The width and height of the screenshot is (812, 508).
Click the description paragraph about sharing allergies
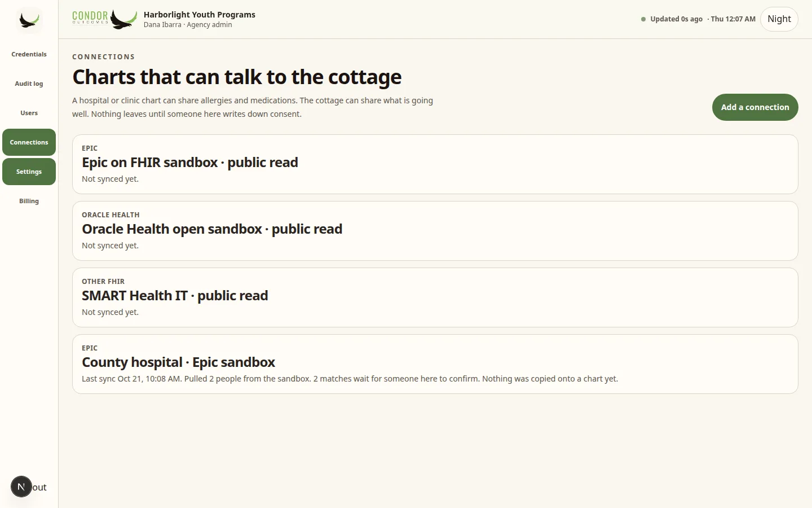tap(253, 107)
